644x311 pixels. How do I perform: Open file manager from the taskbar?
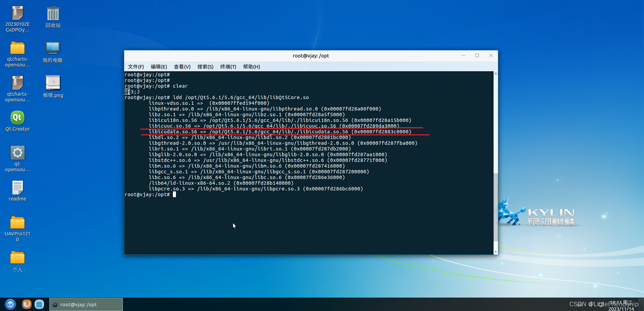(x=39, y=304)
